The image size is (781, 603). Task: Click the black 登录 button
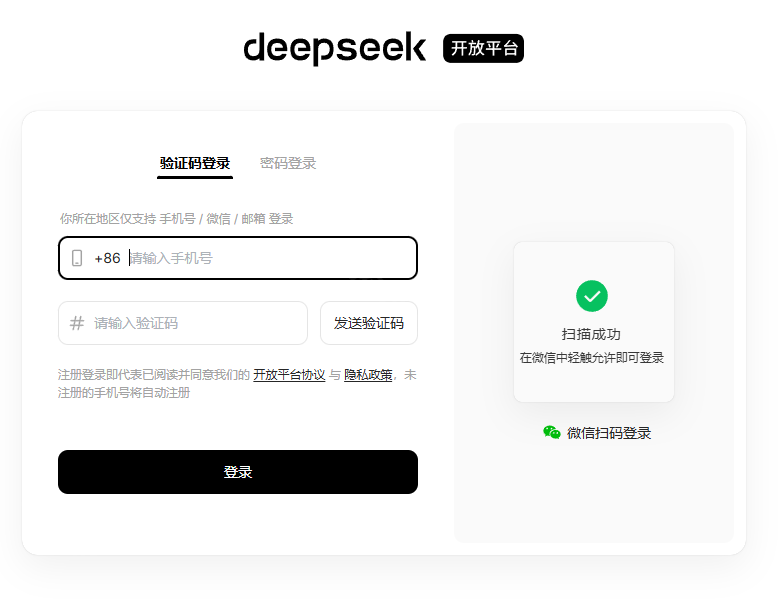coord(238,472)
